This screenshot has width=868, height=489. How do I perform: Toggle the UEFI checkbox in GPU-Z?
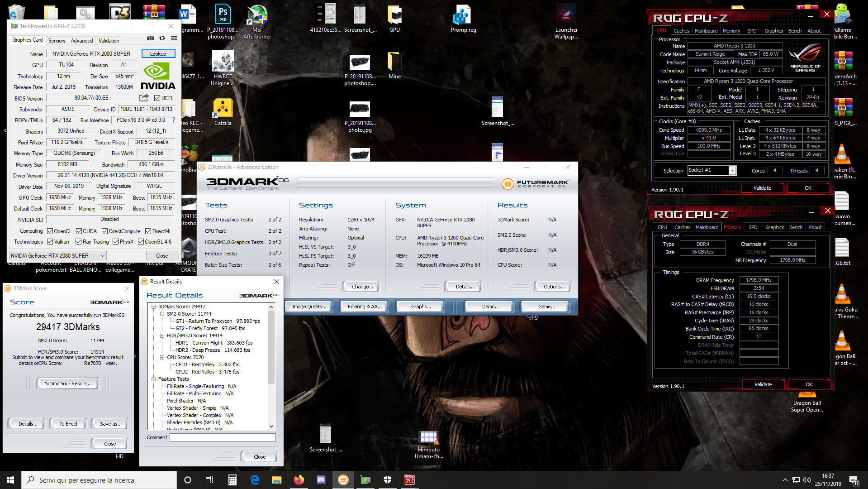[x=157, y=98]
